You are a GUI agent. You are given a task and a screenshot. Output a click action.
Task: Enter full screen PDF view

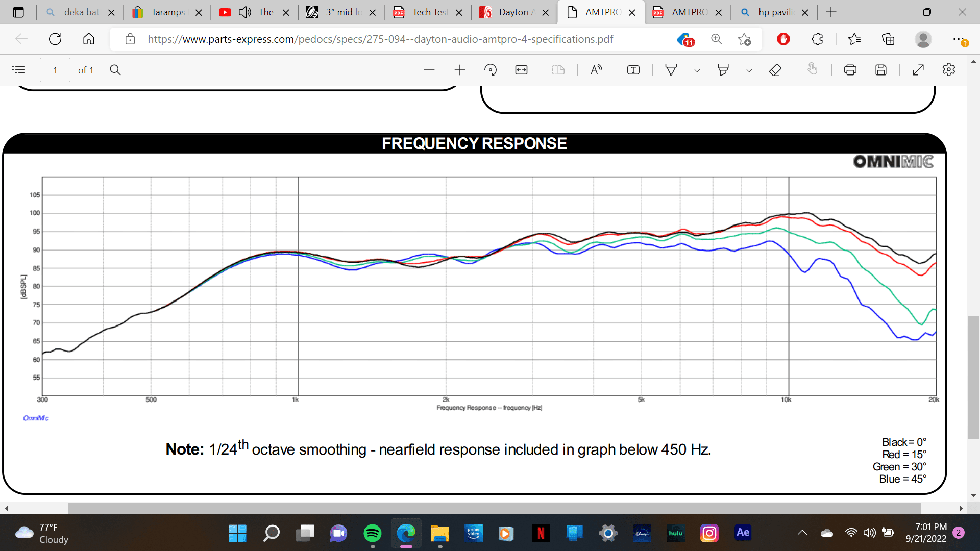tap(918, 70)
